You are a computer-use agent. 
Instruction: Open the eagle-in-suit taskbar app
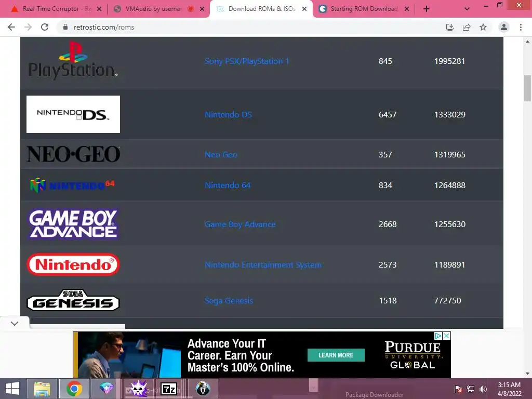tap(203, 389)
